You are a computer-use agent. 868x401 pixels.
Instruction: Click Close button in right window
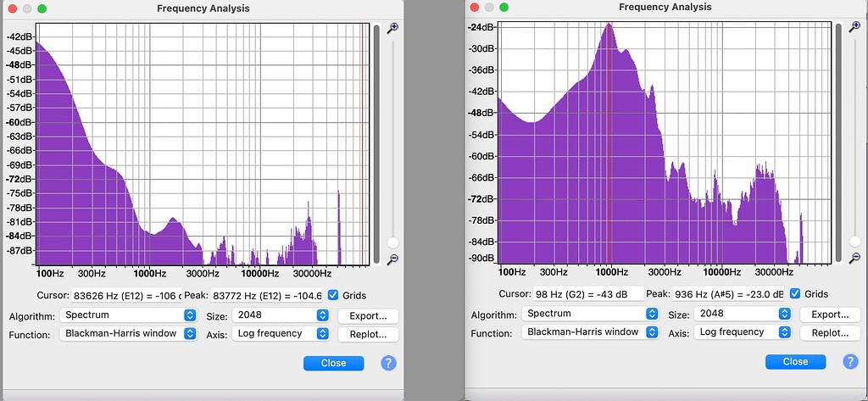[x=795, y=361]
